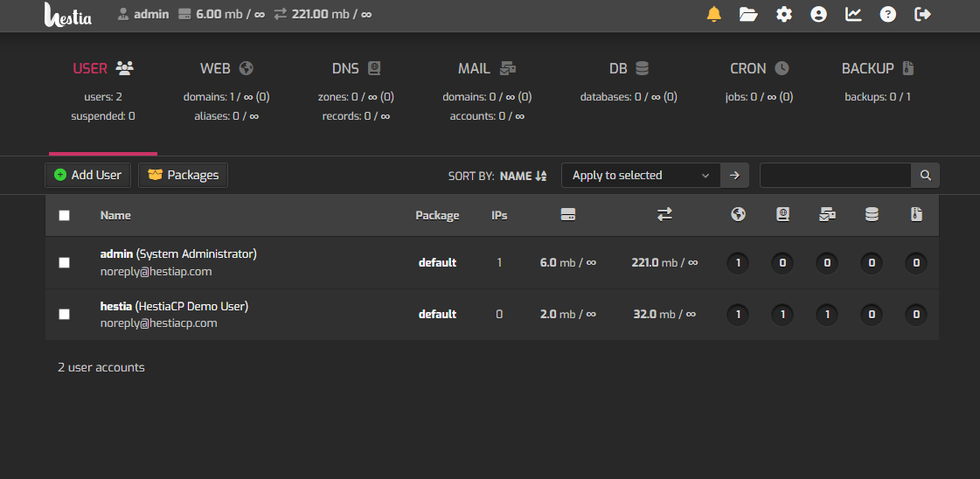This screenshot has height=479, width=980.
Task: Switch to the DNS tab
Action: (356, 93)
